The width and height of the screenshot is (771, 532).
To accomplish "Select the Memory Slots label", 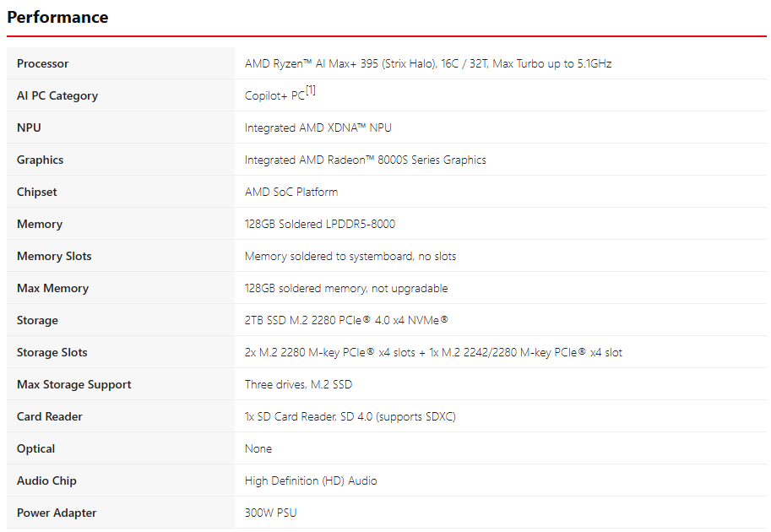I will pyautogui.click(x=54, y=256).
